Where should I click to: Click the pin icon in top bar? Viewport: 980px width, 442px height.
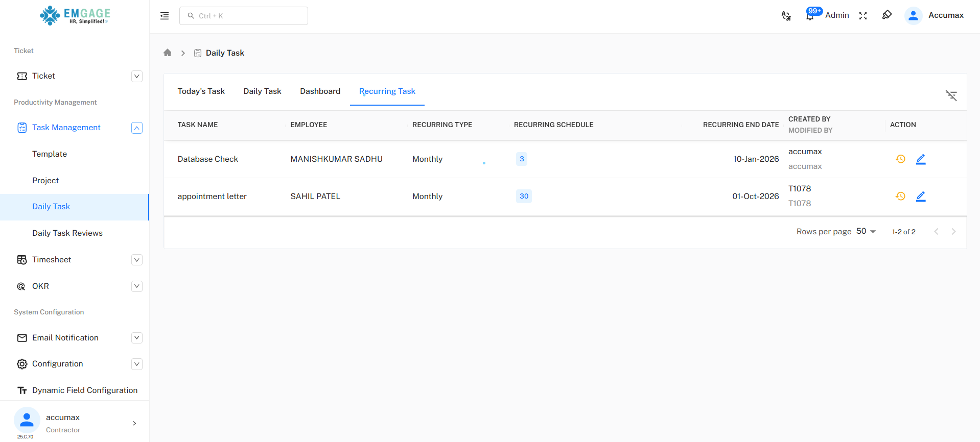coord(887,15)
